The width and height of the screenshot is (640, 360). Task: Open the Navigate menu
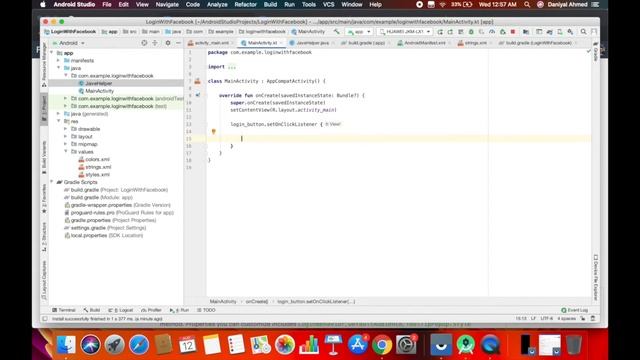pos(167,4)
